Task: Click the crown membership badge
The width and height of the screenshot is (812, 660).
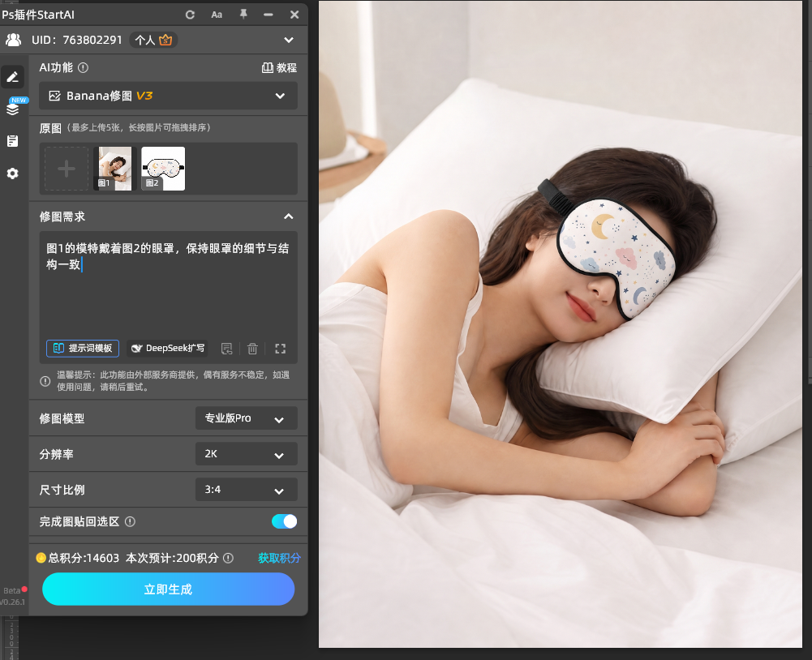Action: click(165, 40)
